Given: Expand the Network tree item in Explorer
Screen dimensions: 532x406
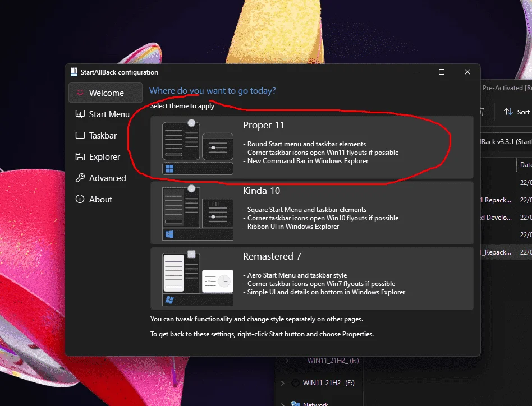Looking at the screenshot, I should [283, 404].
